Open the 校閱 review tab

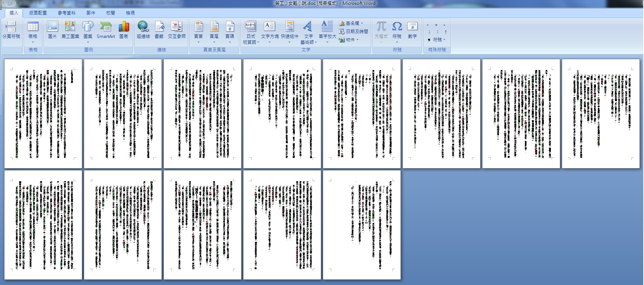[111, 13]
